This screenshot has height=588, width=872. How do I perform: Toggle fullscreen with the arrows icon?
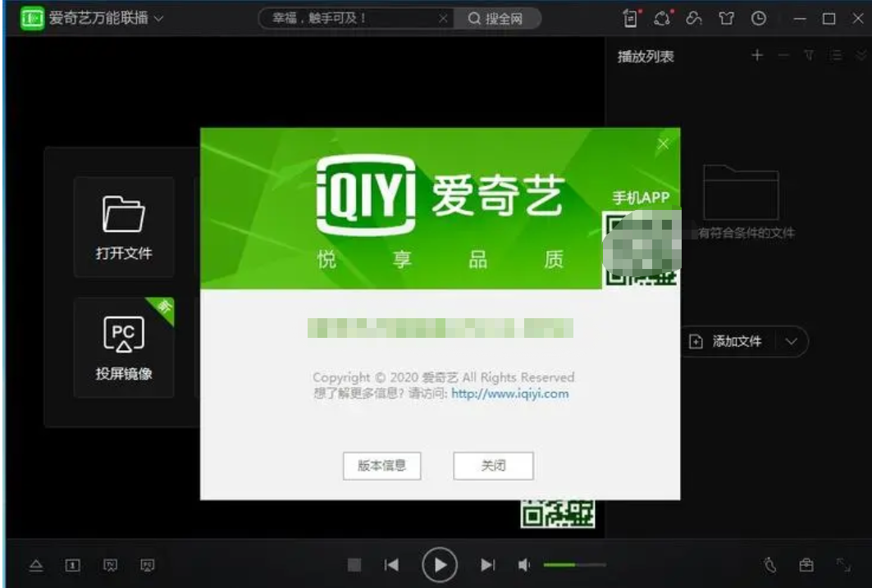pos(843,566)
